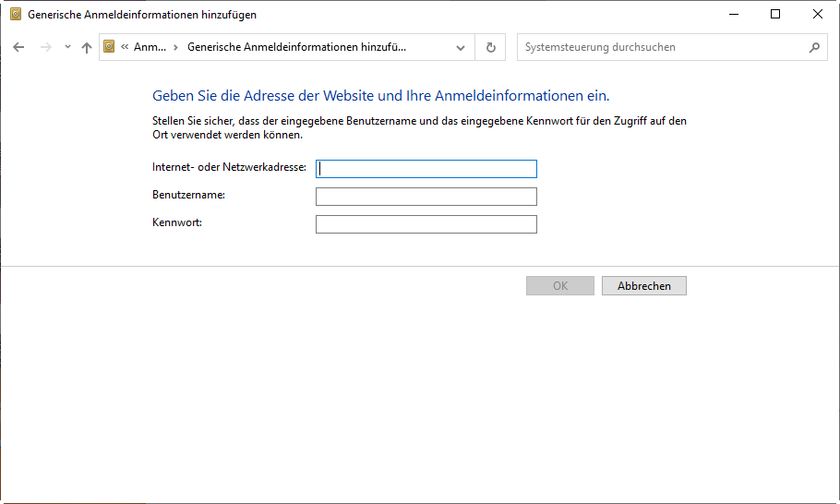Open the recent locations dropdown arrow

(x=67, y=47)
